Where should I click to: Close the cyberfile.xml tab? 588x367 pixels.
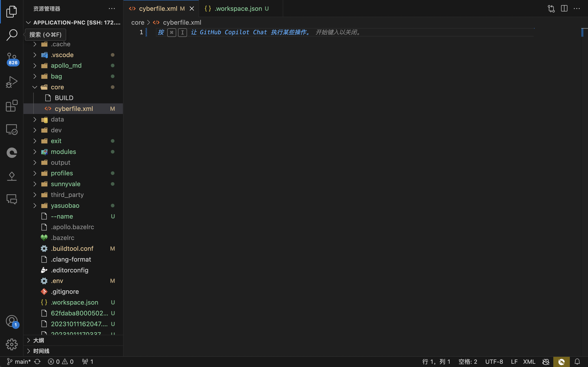pyautogui.click(x=192, y=9)
